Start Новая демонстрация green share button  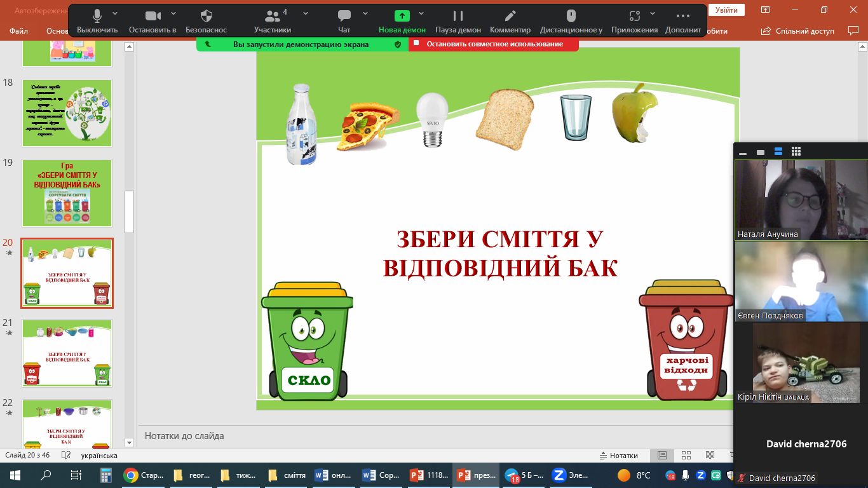coord(402,22)
